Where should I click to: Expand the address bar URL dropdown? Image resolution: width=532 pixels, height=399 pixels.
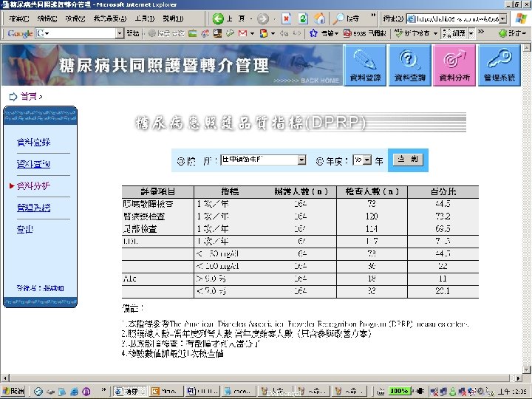click(x=503, y=18)
